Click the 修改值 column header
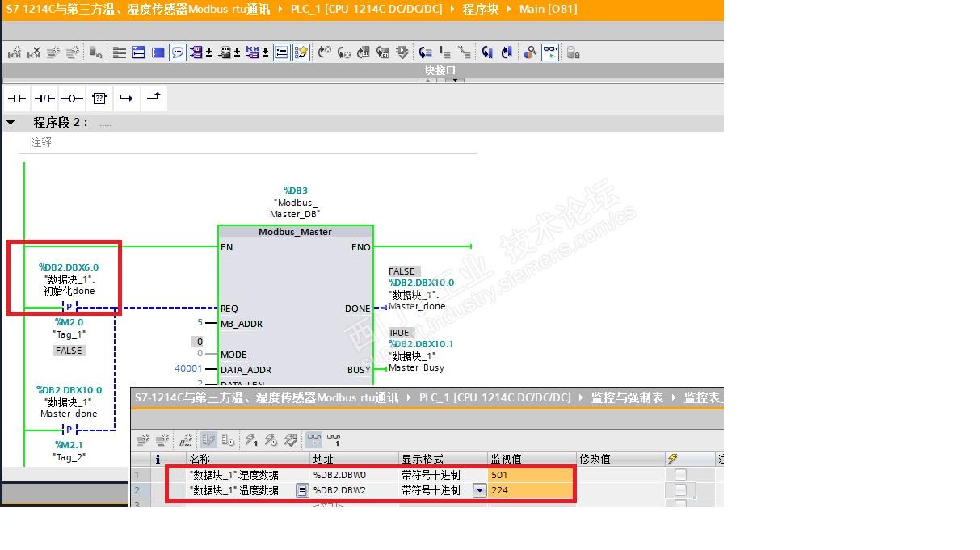980x550 pixels. point(620,459)
